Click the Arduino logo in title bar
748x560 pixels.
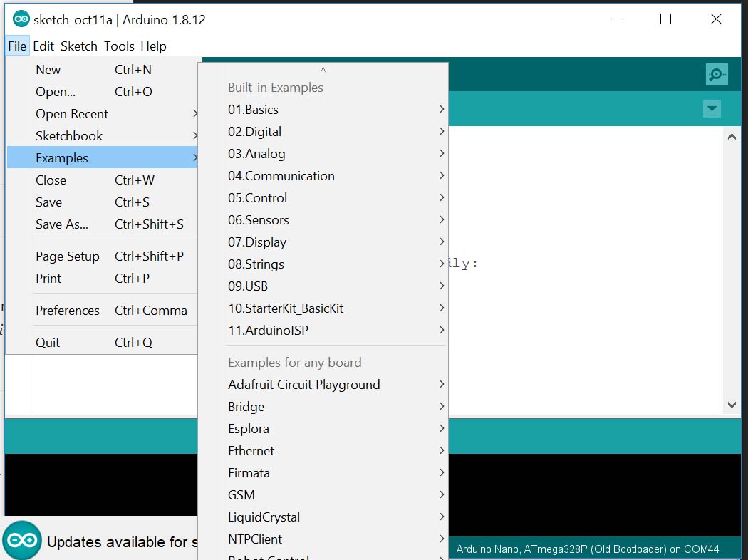(x=21, y=19)
